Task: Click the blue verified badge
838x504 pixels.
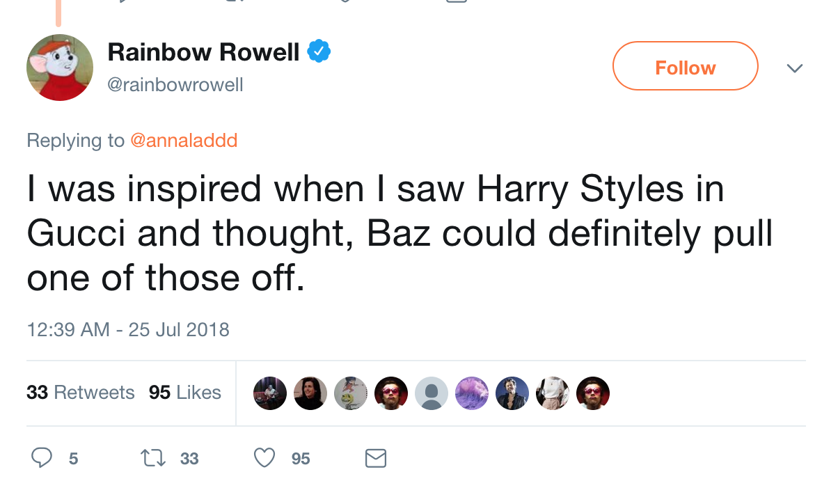Action: 319,52
